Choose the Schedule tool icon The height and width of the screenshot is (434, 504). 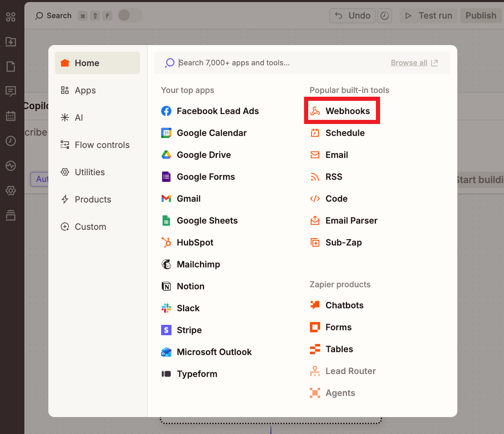[315, 133]
